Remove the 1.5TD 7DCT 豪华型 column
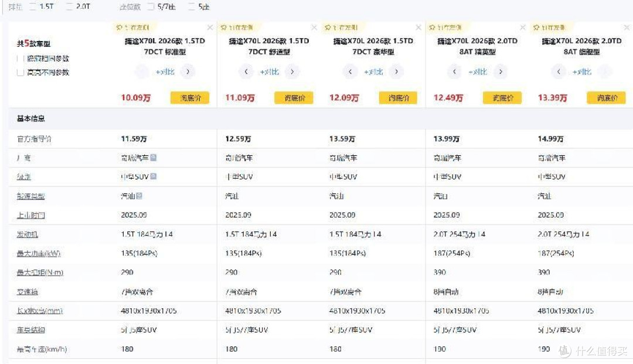This screenshot has height=364, width=633. coord(418,28)
